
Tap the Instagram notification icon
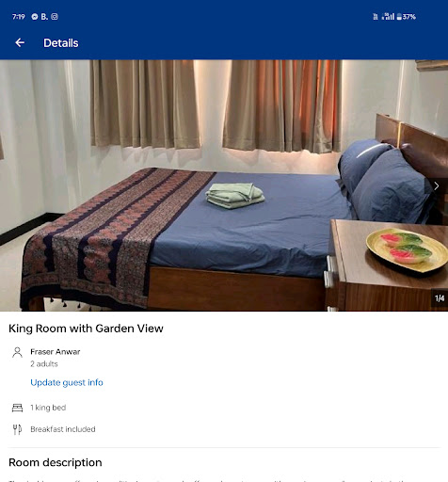55,17
